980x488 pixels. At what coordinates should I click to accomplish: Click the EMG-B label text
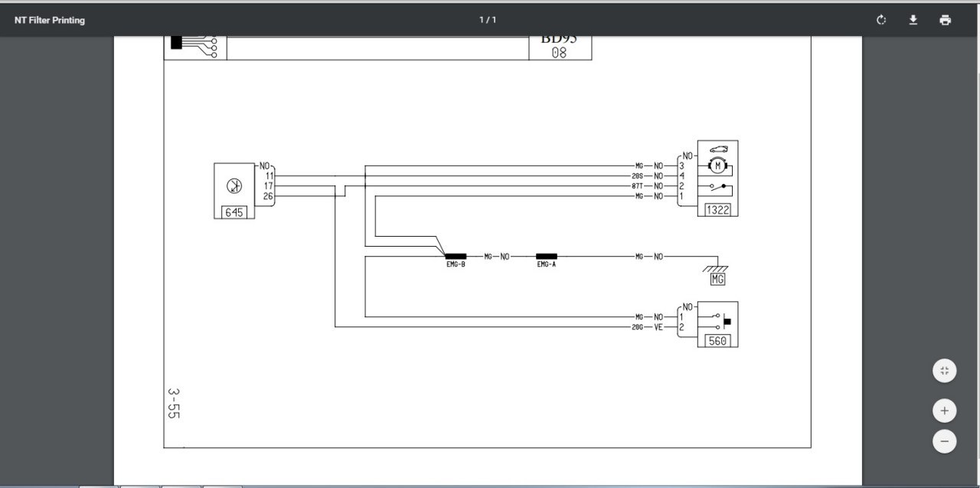click(x=456, y=265)
